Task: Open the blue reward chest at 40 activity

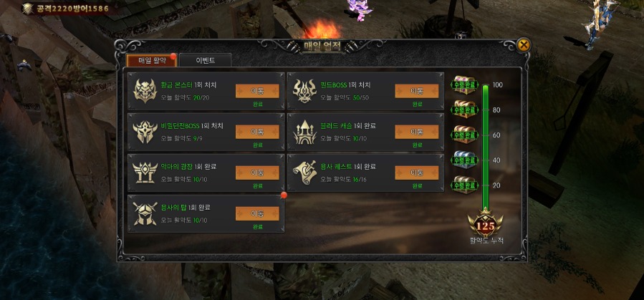Action: [x=464, y=160]
